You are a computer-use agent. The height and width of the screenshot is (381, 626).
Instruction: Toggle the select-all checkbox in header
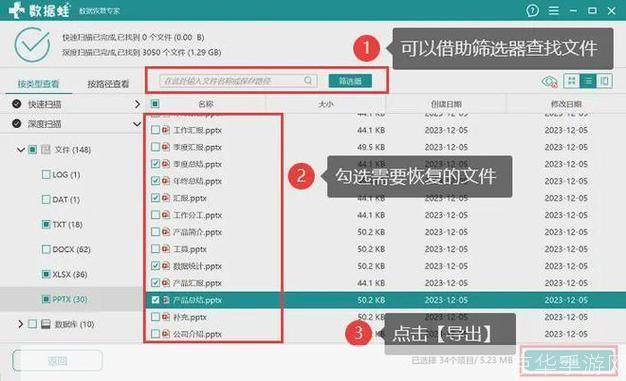tap(155, 104)
